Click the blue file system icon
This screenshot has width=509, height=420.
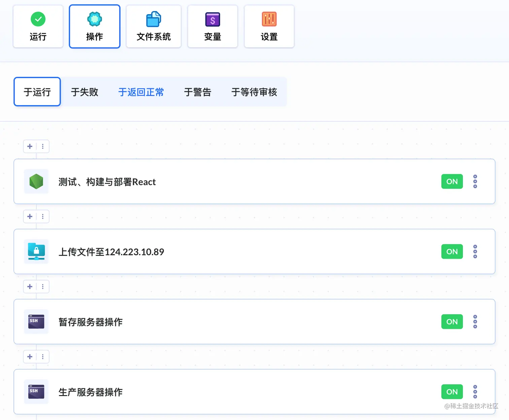tap(154, 19)
